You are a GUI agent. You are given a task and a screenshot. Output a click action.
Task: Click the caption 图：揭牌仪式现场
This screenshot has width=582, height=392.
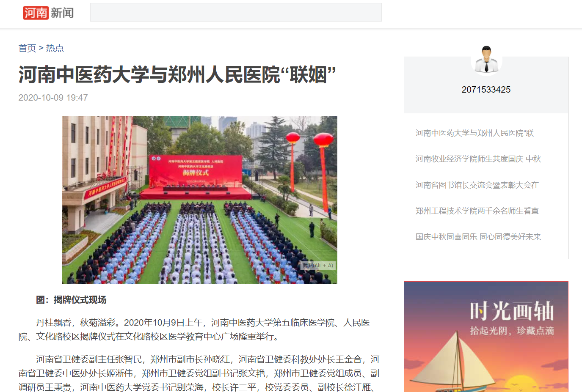click(x=71, y=300)
